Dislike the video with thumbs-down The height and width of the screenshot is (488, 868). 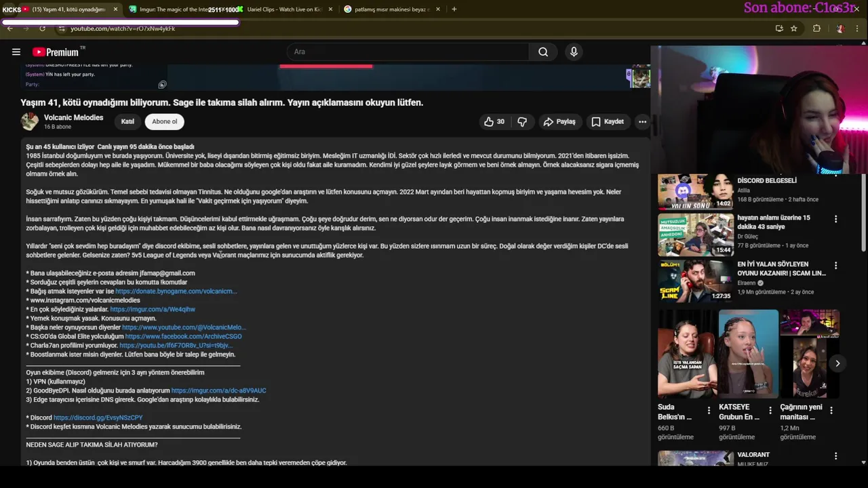pos(522,122)
